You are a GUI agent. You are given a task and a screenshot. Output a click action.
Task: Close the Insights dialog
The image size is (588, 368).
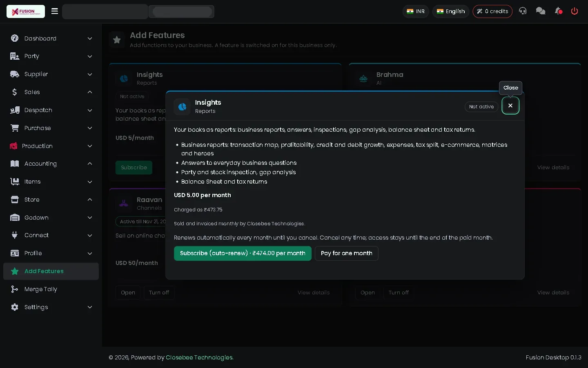510,105
